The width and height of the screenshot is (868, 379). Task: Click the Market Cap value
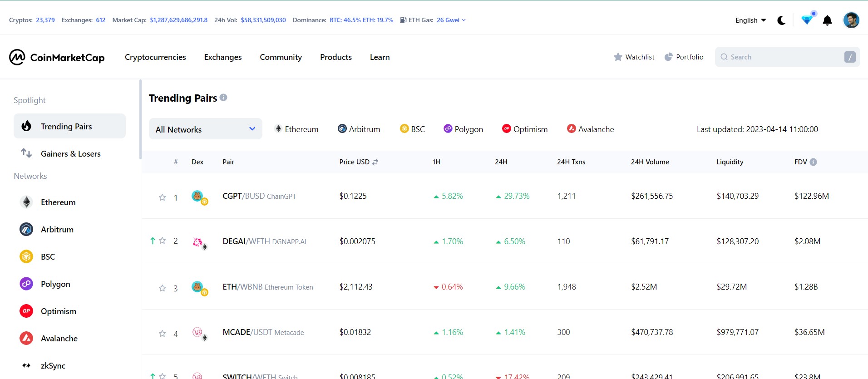(x=179, y=20)
